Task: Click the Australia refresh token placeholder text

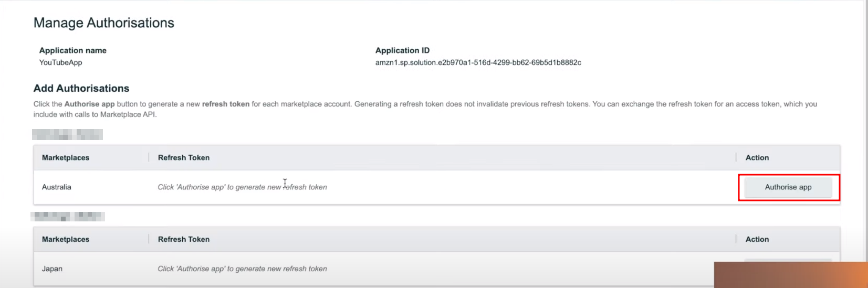Action: (x=242, y=187)
